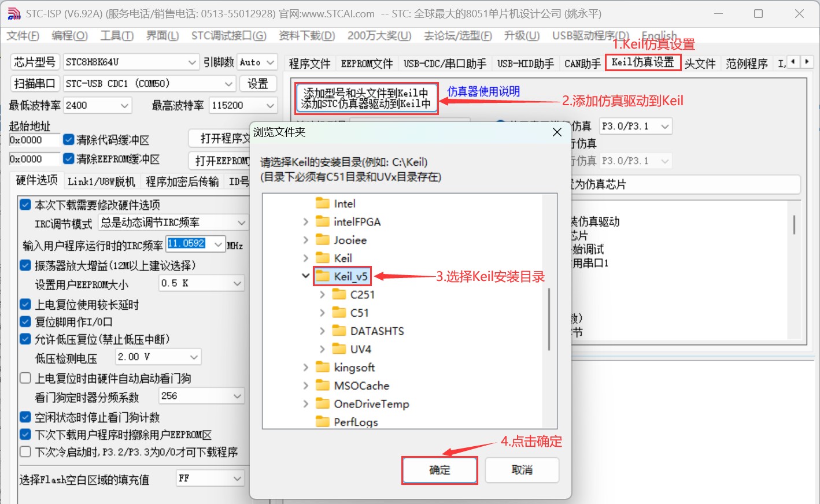
Task: Open the STC调试接口(G) menu
Action: pos(229,36)
